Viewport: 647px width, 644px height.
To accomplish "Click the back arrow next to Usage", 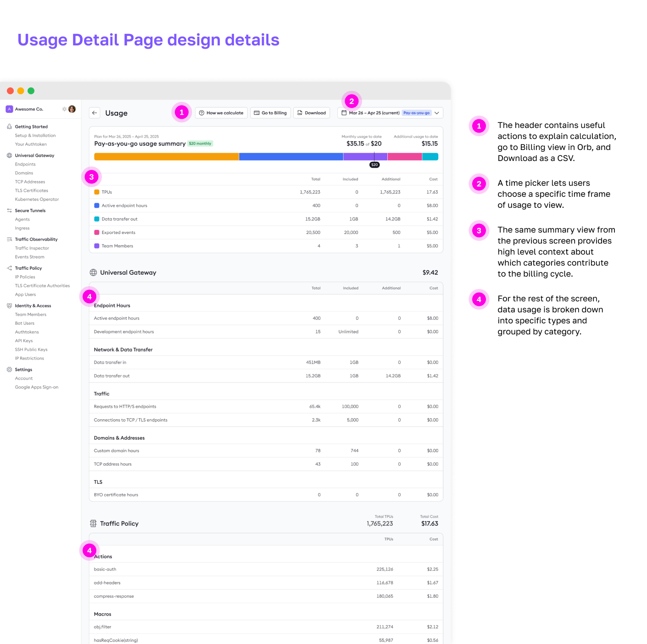I will tap(95, 113).
